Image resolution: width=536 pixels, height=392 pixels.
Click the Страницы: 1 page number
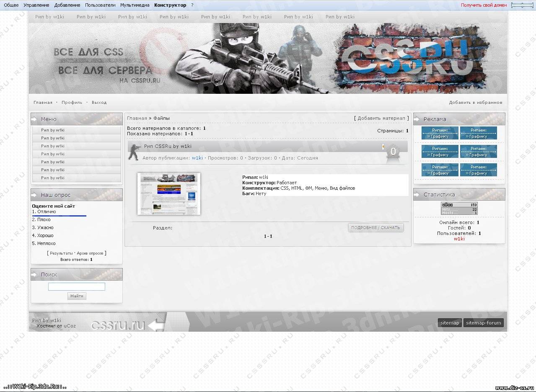(407, 131)
